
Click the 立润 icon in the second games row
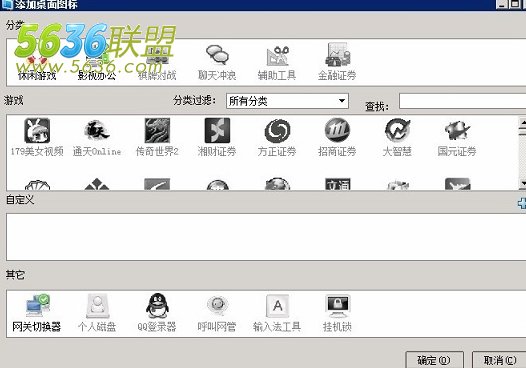point(338,184)
